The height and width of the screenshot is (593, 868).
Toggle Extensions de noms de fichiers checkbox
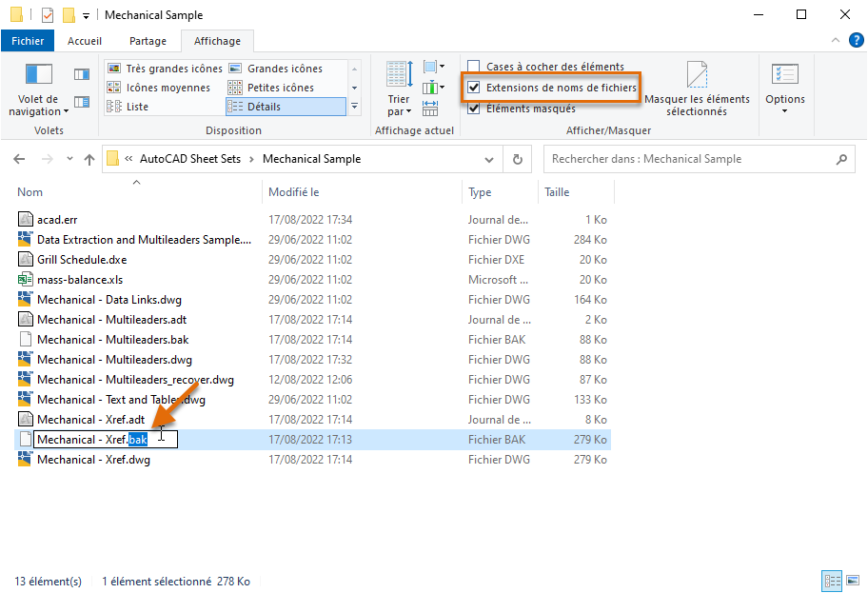click(474, 88)
